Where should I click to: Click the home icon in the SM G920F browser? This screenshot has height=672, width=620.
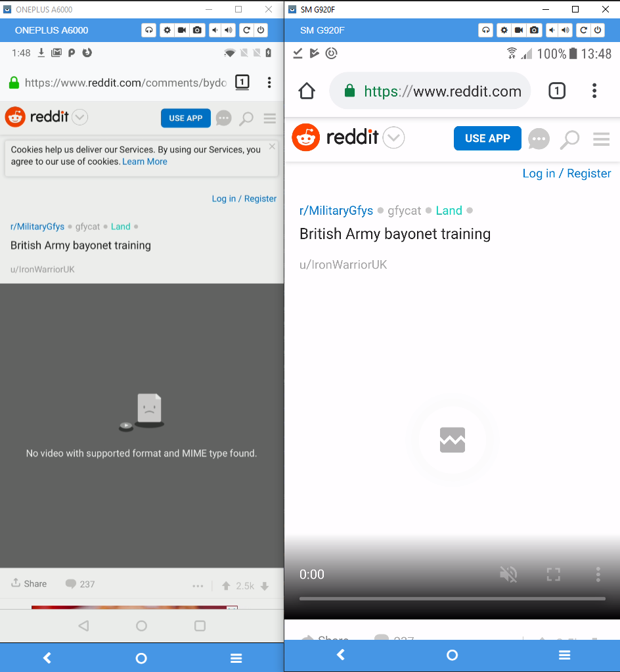click(x=306, y=91)
